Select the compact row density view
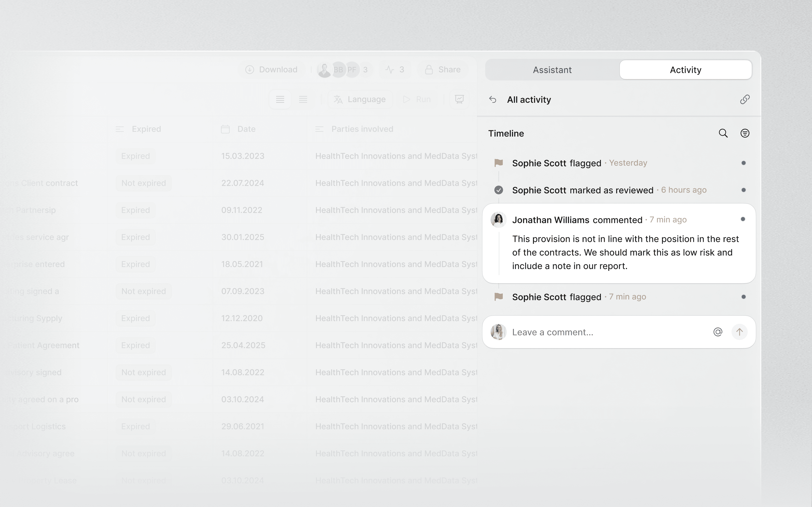The image size is (812, 507). click(280, 99)
